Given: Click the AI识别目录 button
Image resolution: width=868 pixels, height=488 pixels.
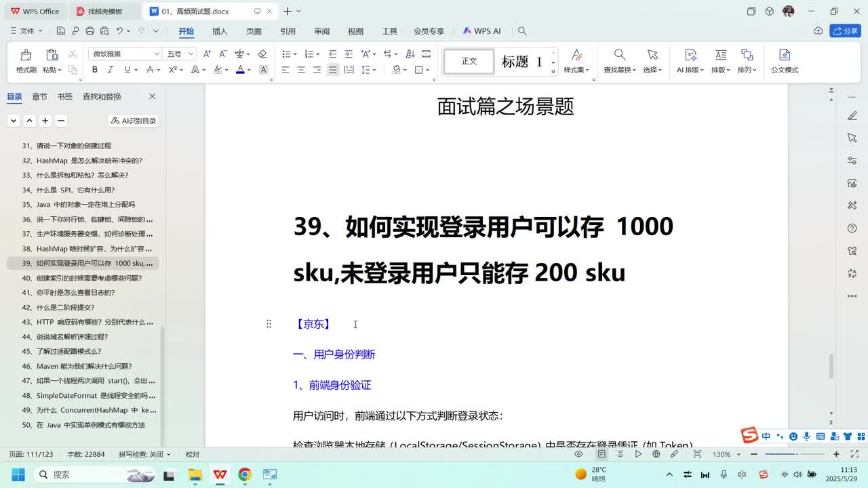Looking at the screenshot, I should 134,121.
